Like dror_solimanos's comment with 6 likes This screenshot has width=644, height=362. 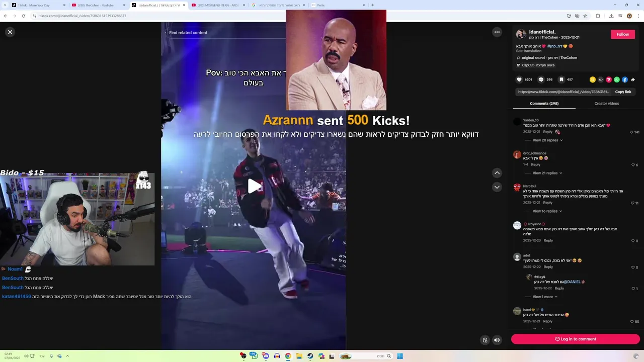point(633,165)
